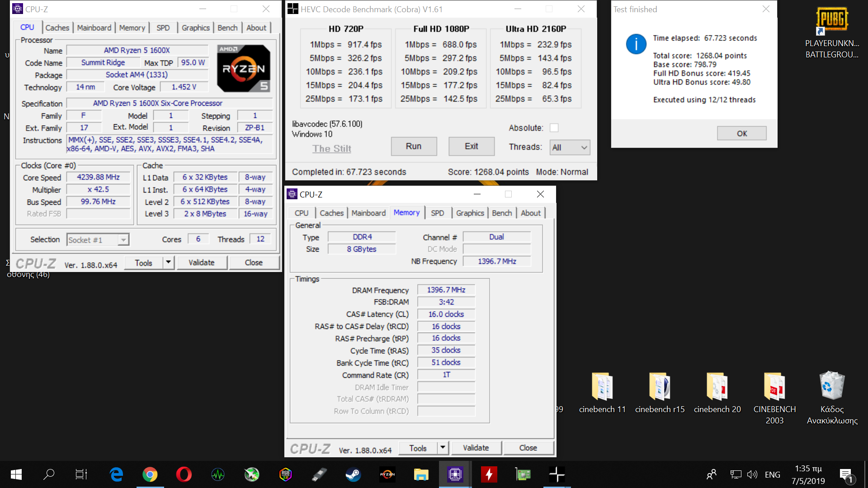
Task: Open PLAYERUNKNOWN'S BATTLEGROUNDS desktop shortcut
Action: click(x=832, y=33)
